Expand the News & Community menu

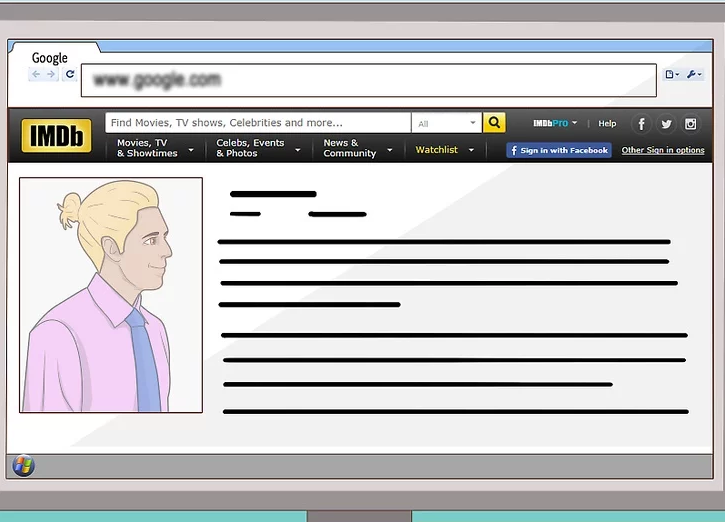tap(356, 148)
